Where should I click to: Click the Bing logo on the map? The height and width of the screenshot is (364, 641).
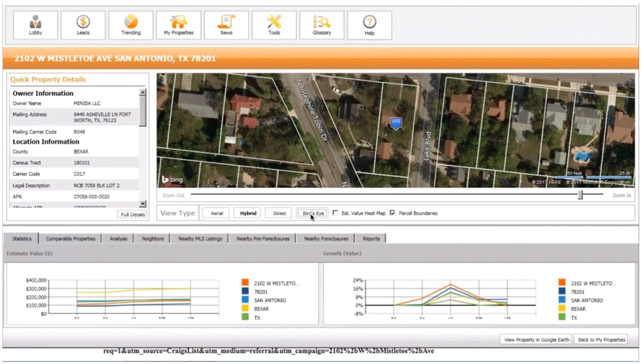[172, 179]
